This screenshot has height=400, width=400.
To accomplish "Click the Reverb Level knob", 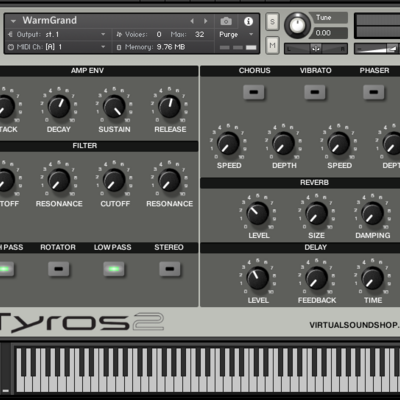I will (258, 213).
